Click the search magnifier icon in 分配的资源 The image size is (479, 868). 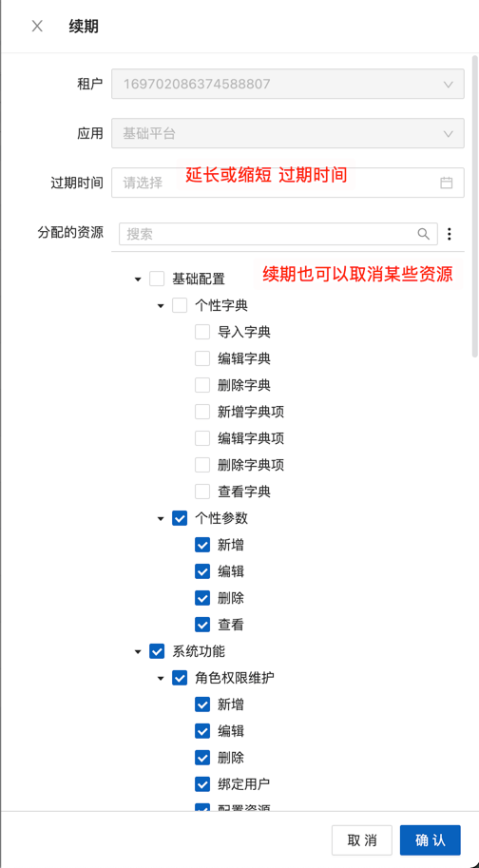pos(424,234)
